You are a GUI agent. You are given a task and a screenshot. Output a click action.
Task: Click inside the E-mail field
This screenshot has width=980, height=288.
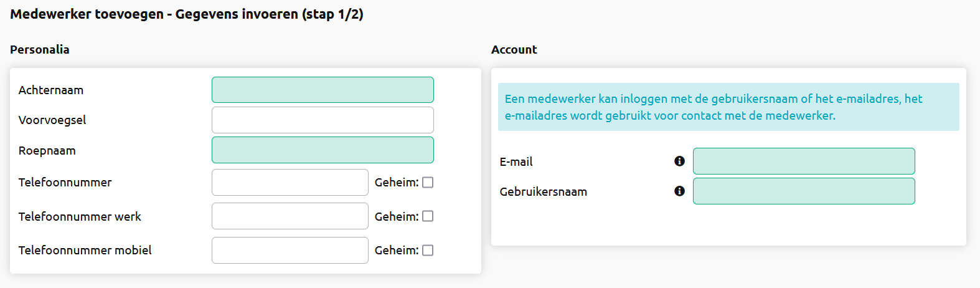(x=804, y=161)
